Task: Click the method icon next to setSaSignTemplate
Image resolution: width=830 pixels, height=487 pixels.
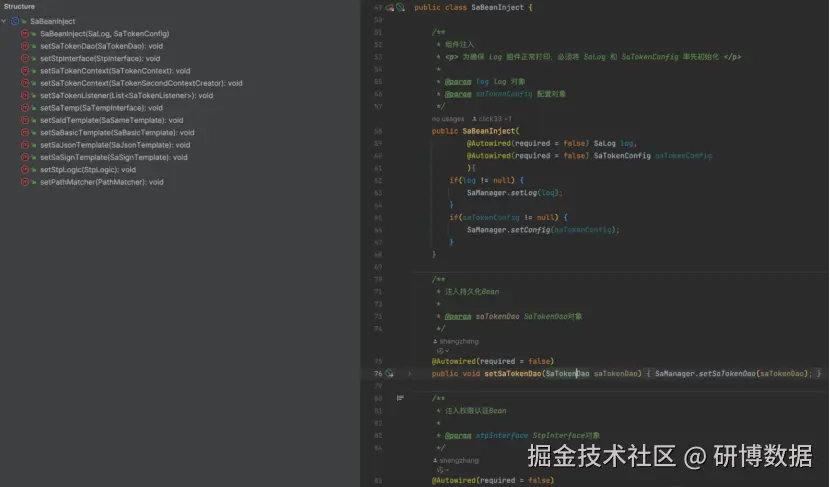Action: (25, 157)
